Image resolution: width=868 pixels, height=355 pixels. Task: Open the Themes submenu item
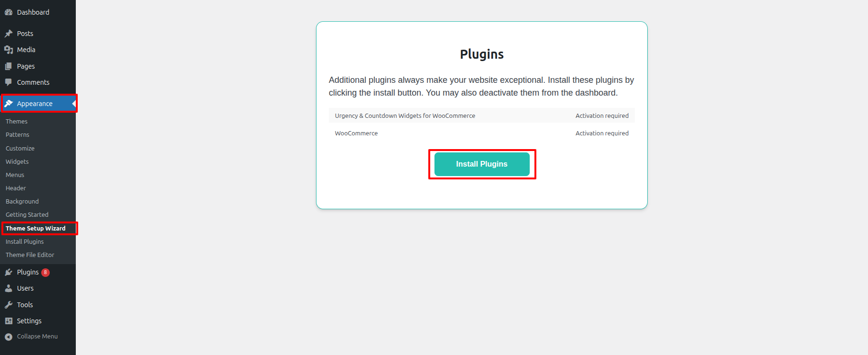pyautogui.click(x=17, y=122)
